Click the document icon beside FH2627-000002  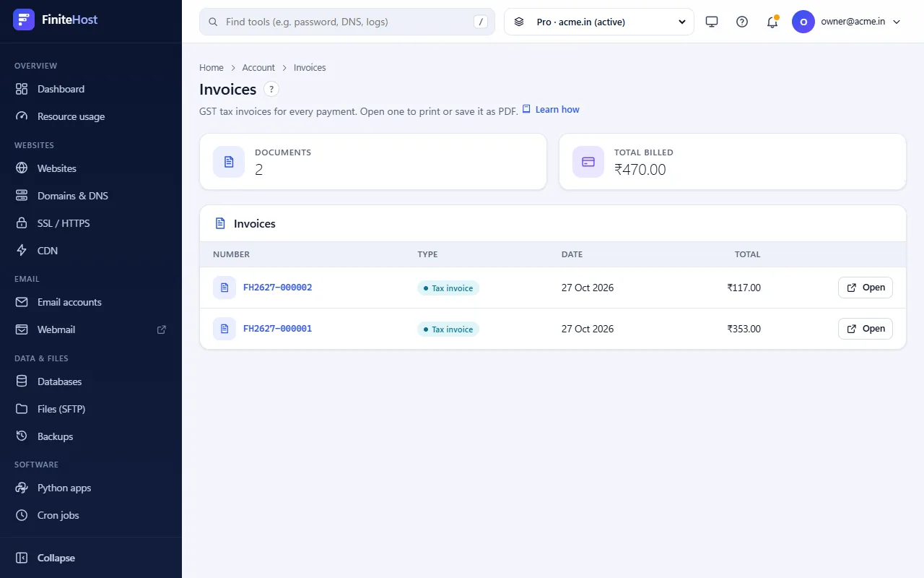point(225,288)
